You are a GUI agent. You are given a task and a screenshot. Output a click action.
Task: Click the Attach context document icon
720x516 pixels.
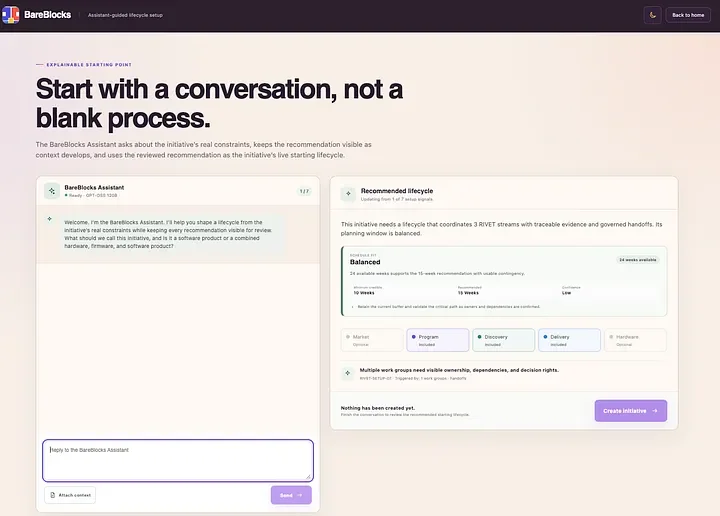point(52,495)
